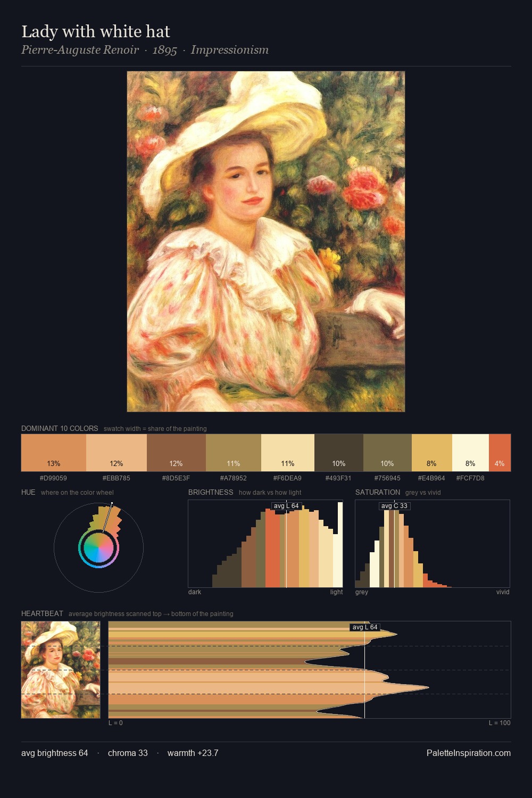Click the artist name Pierre-Auguste Renoir

tap(80, 50)
